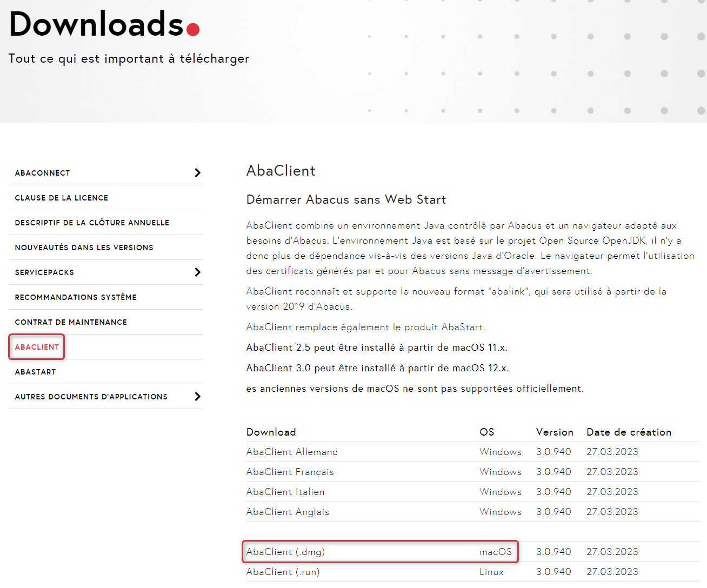The image size is (707, 588).
Task: Download AbaClient (.run) for Linux
Action: (283, 572)
